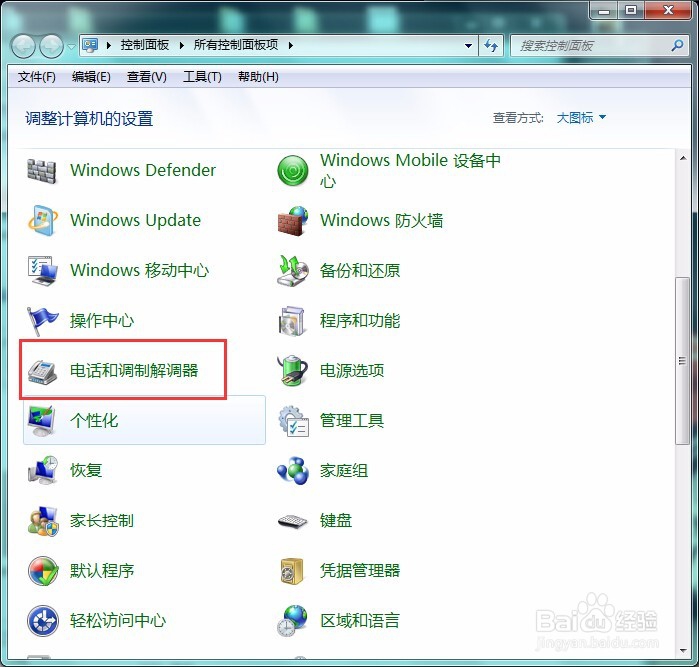Open the recent pages dropdown arrow
The width and height of the screenshot is (699, 667).
tap(71, 46)
